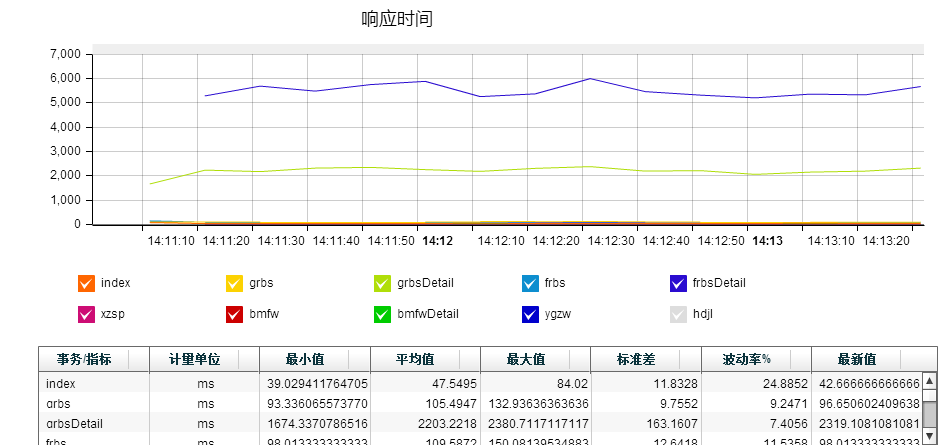The image size is (942, 445).
Task: Click the ms unit cell in index row
Action: [205, 383]
